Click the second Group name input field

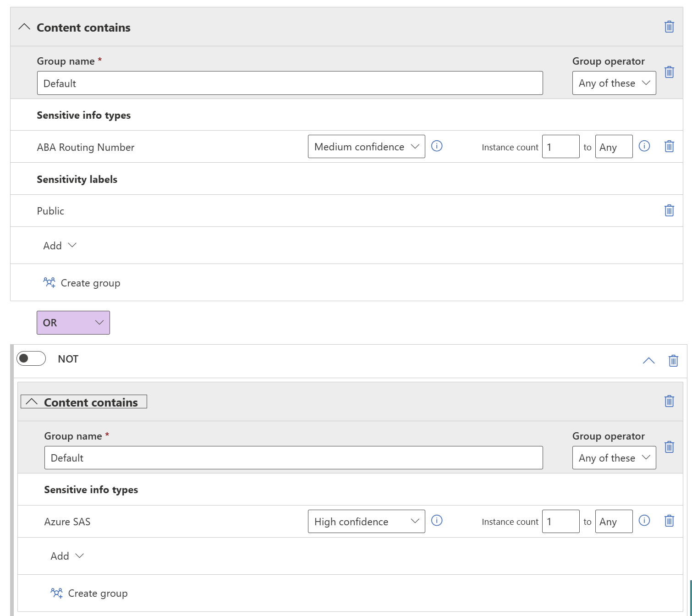[x=293, y=457]
